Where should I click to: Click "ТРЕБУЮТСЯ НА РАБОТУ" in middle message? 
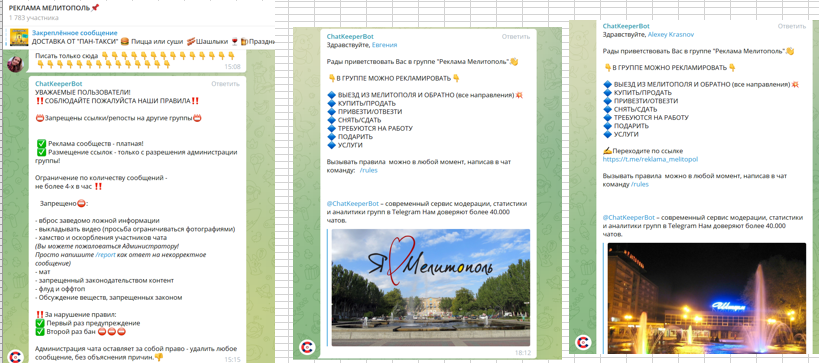pos(375,128)
